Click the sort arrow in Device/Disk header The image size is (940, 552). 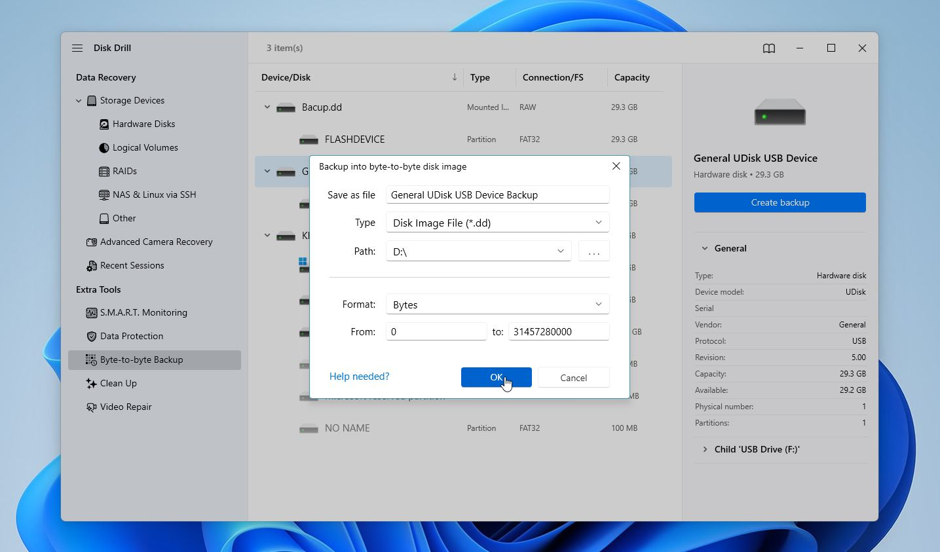pyautogui.click(x=454, y=77)
